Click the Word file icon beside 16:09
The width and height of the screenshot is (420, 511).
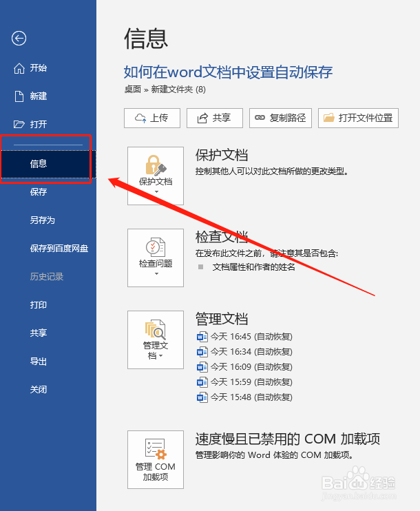[202, 367]
